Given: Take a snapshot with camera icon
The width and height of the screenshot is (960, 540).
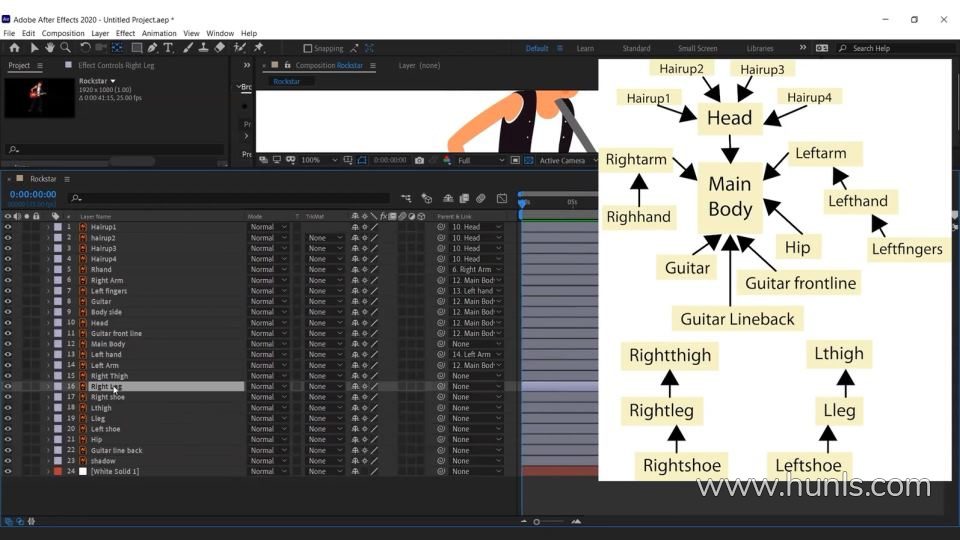Looking at the screenshot, I should [x=419, y=160].
